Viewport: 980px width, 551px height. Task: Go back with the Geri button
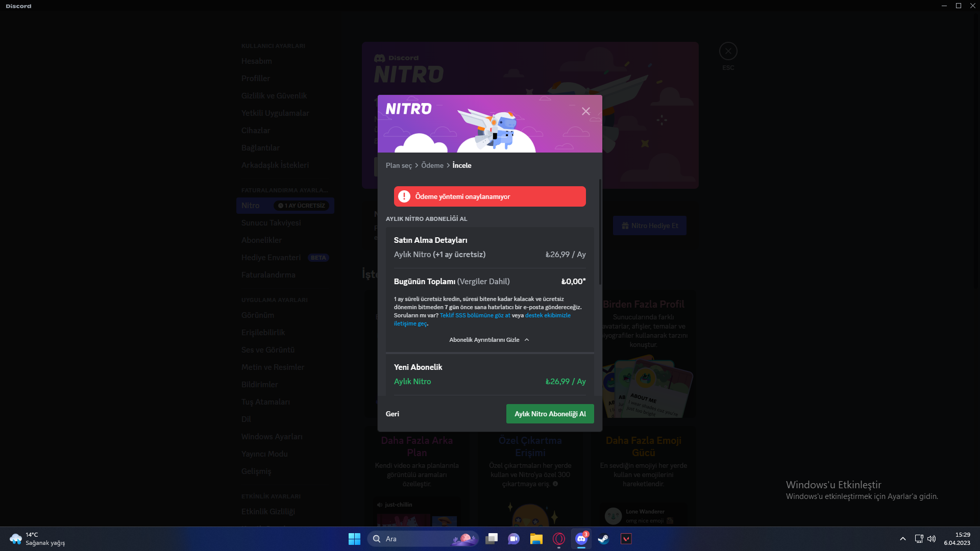(x=393, y=414)
